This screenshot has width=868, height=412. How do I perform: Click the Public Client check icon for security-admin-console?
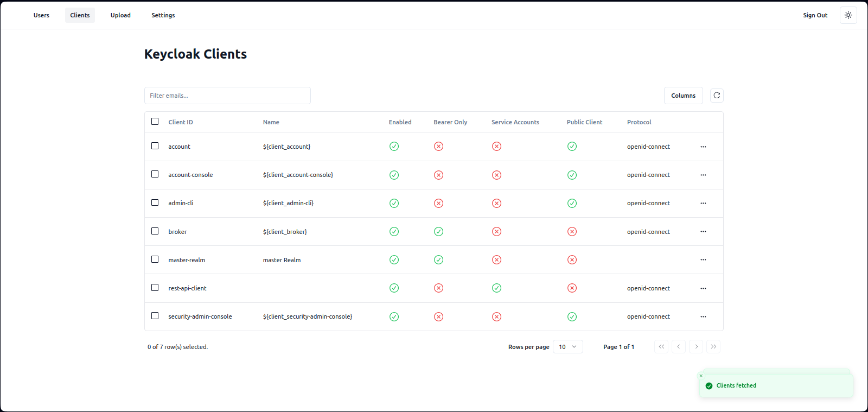(x=572, y=316)
